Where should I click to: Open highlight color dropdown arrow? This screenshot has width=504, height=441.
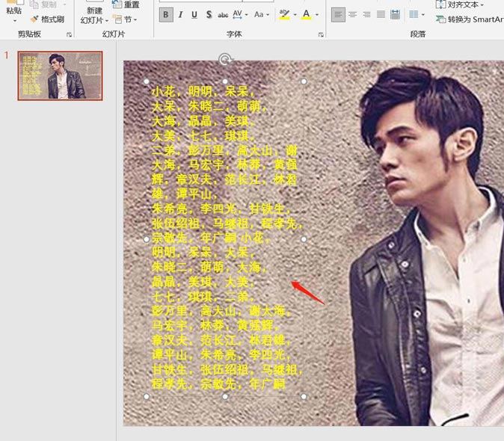pos(295,15)
